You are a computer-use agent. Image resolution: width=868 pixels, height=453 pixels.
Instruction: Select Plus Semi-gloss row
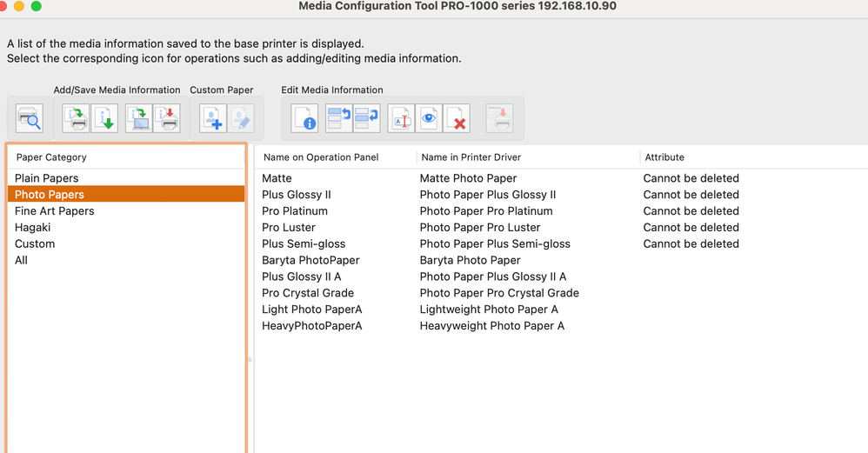(x=561, y=243)
